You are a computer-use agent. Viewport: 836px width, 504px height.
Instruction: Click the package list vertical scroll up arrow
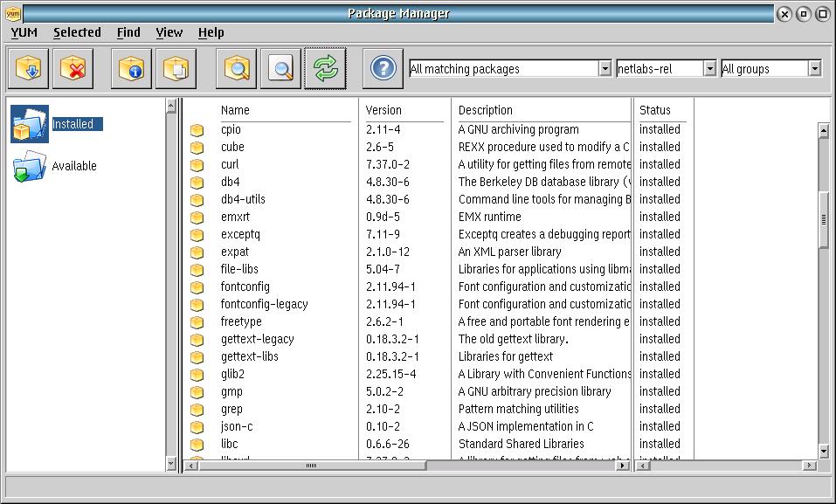coord(824,130)
